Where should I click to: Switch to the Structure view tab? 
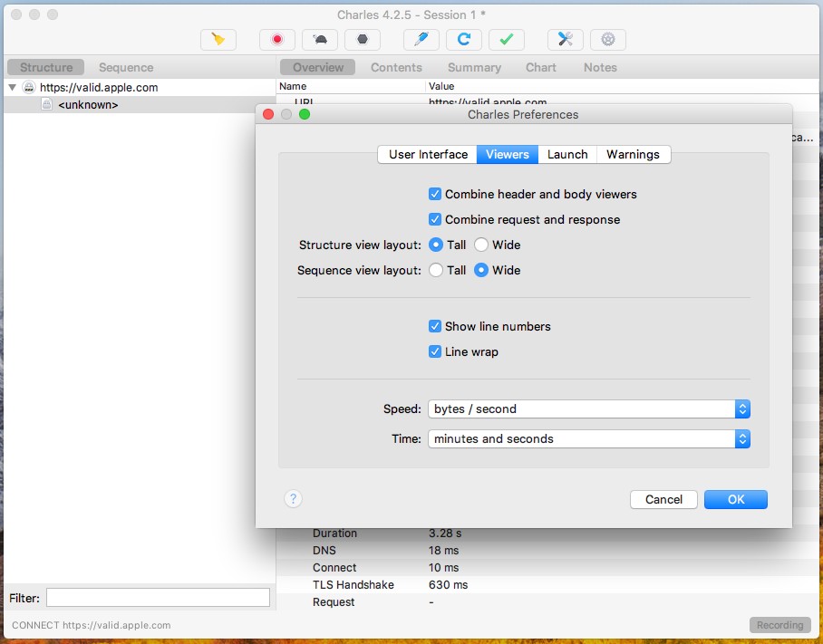[46, 67]
